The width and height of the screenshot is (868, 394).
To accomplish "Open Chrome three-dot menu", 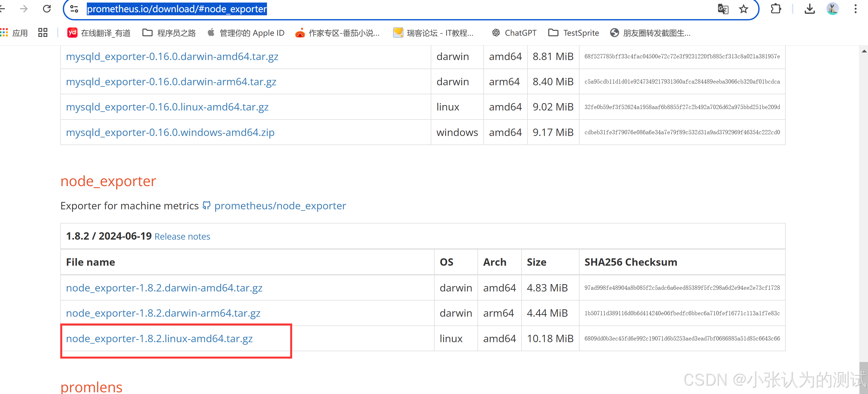I will point(855,9).
